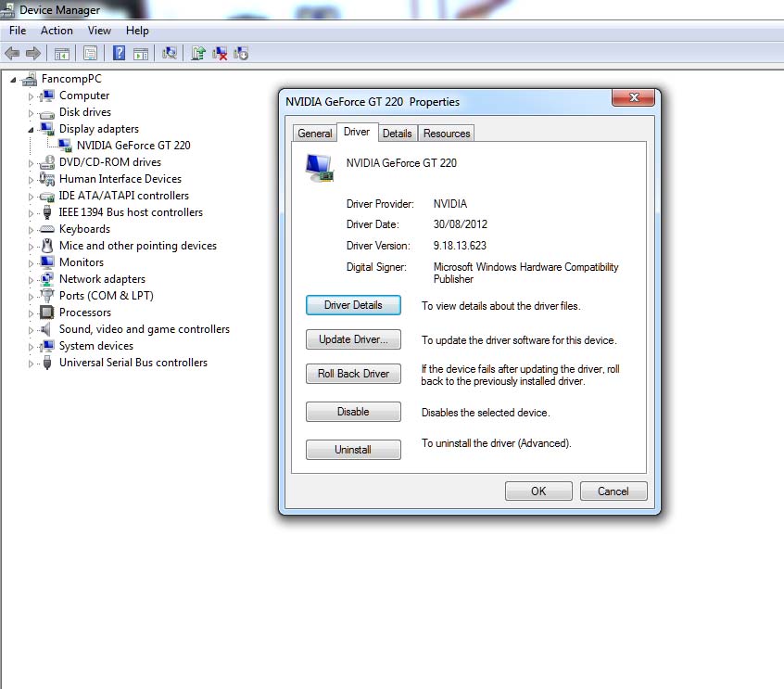Select the NVIDIA GeForce GT 220 device

click(x=133, y=146)
